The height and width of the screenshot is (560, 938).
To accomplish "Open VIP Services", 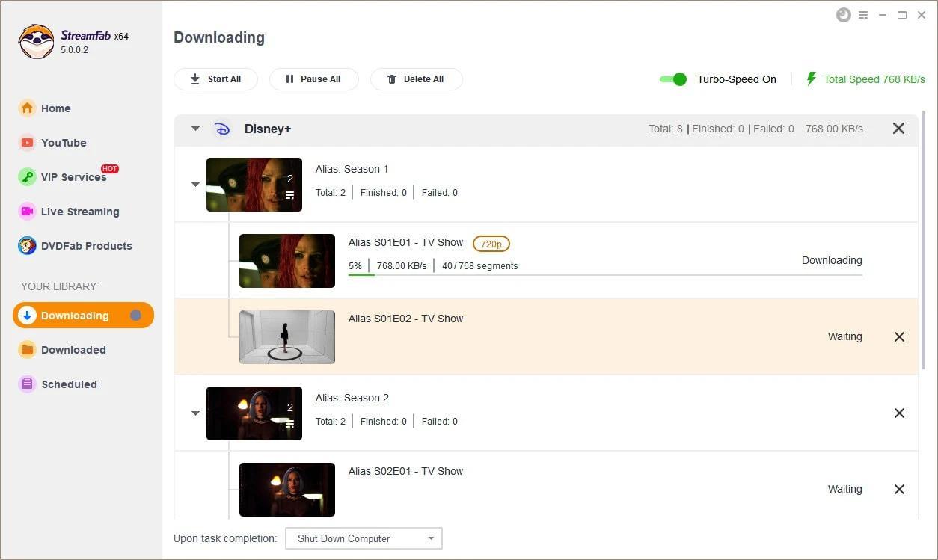I will [x=73, y=177].
